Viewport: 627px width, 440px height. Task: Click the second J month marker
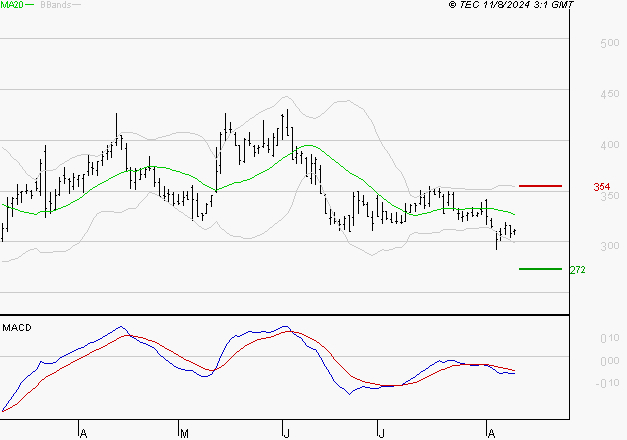pyautogui.click(x=381, y=434)
